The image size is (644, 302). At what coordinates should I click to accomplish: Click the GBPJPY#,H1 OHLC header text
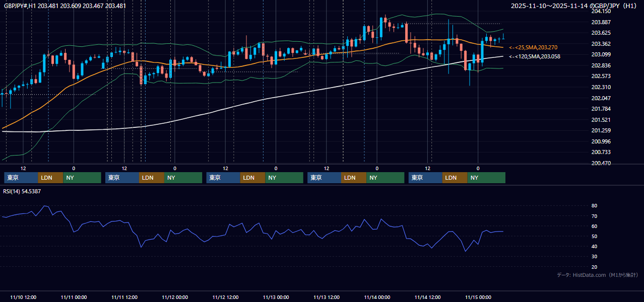[65, 6]
